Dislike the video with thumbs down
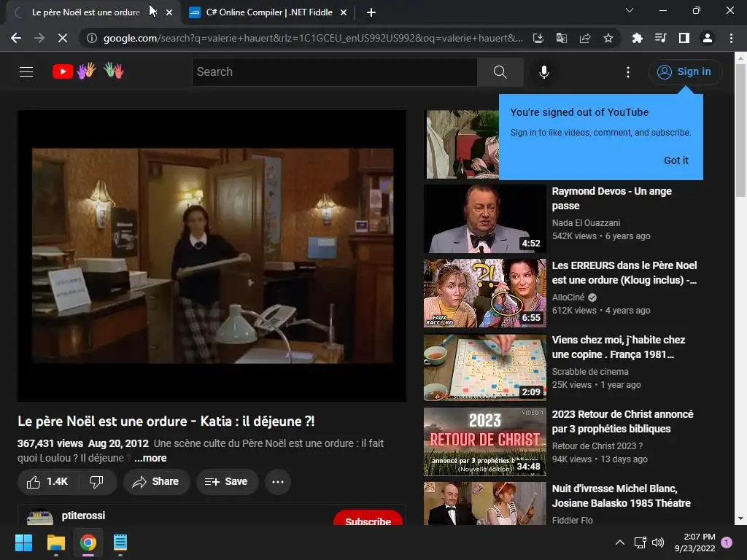747x560 pixels. 97,482
